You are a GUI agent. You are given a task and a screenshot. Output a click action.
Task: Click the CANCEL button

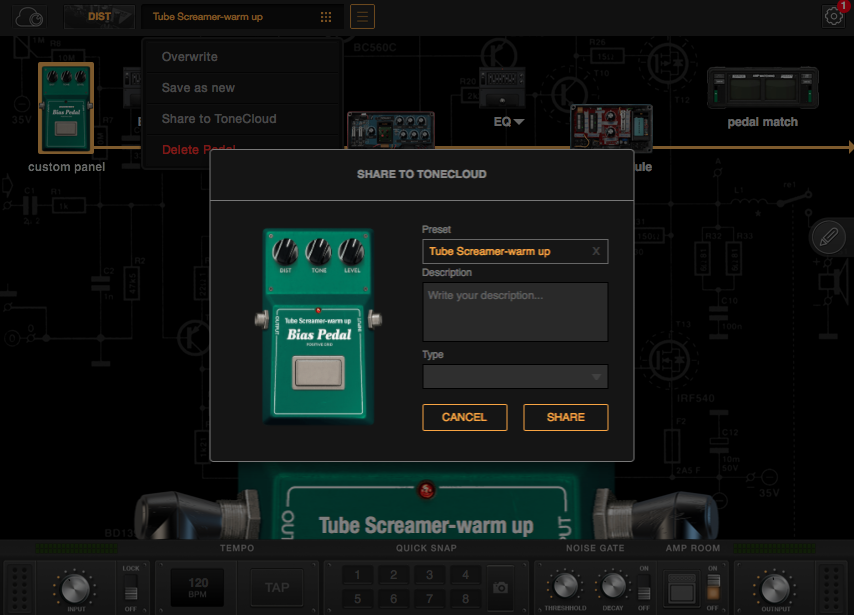[x=464, y=417]
